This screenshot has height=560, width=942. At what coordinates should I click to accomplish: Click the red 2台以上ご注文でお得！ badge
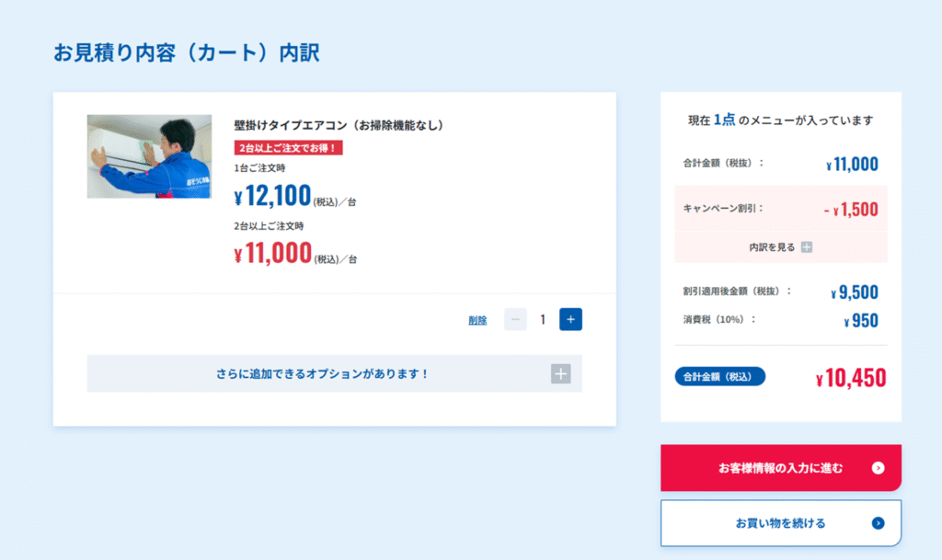(288, 148)
